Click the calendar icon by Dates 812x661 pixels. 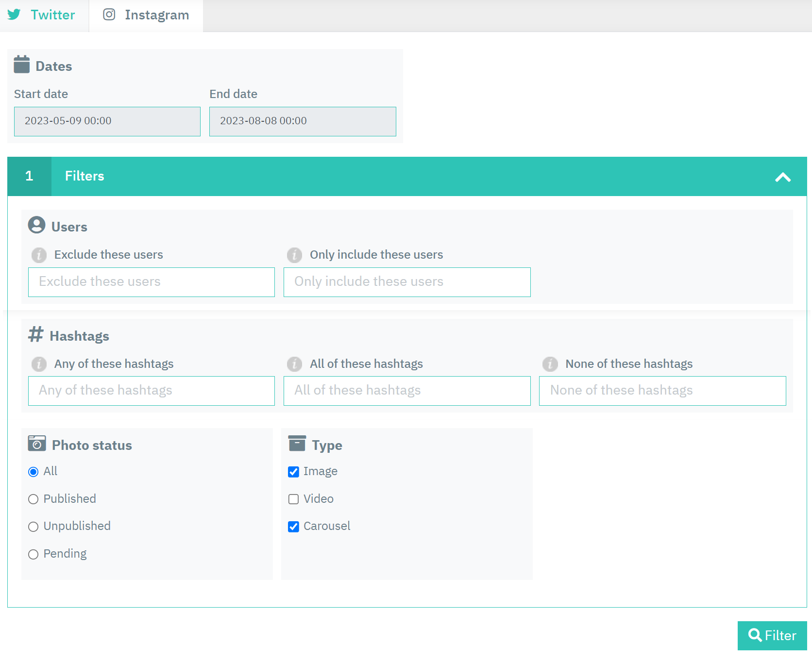pyautogui.click(x=22, y=65)
